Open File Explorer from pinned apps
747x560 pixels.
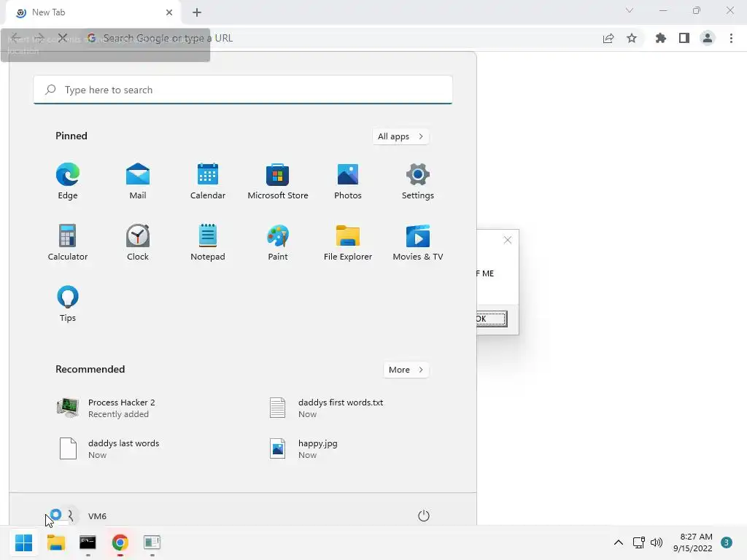[348, 242]
